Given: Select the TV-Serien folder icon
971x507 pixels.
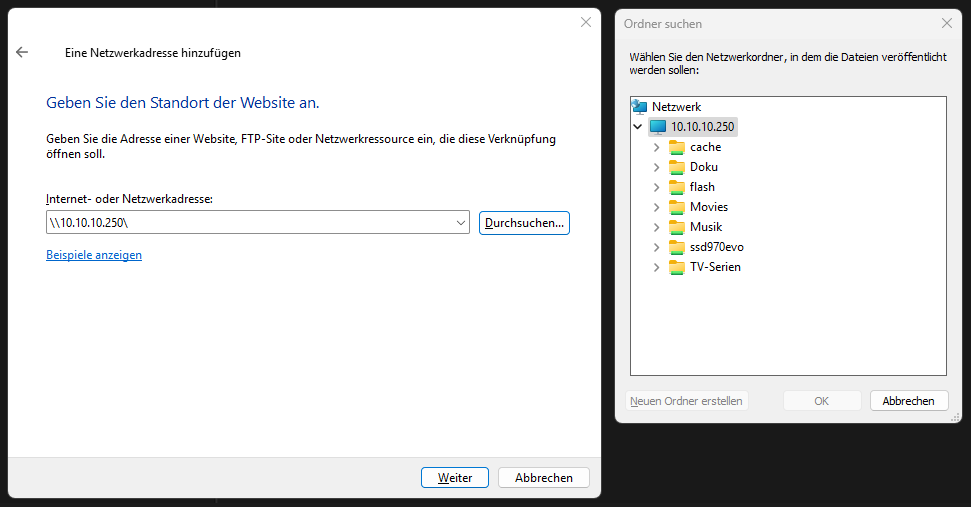Looking at the screenshot, I should [x=677, y=267].
